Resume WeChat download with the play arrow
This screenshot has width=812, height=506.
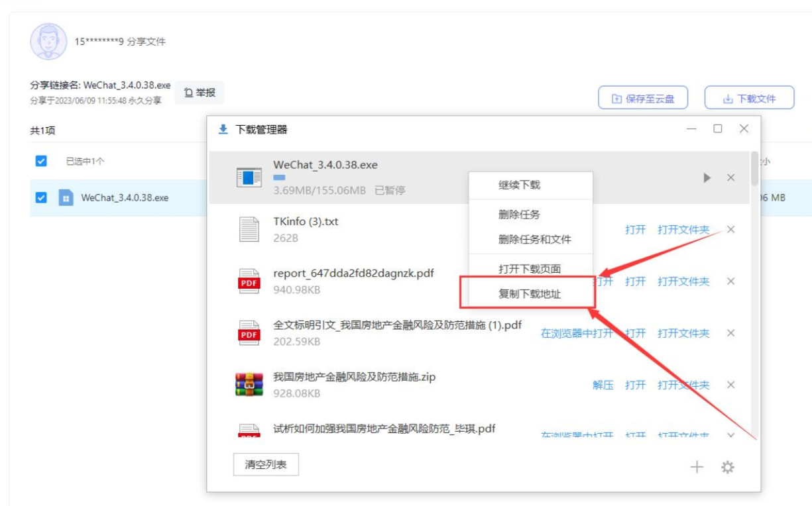point(708,177)
